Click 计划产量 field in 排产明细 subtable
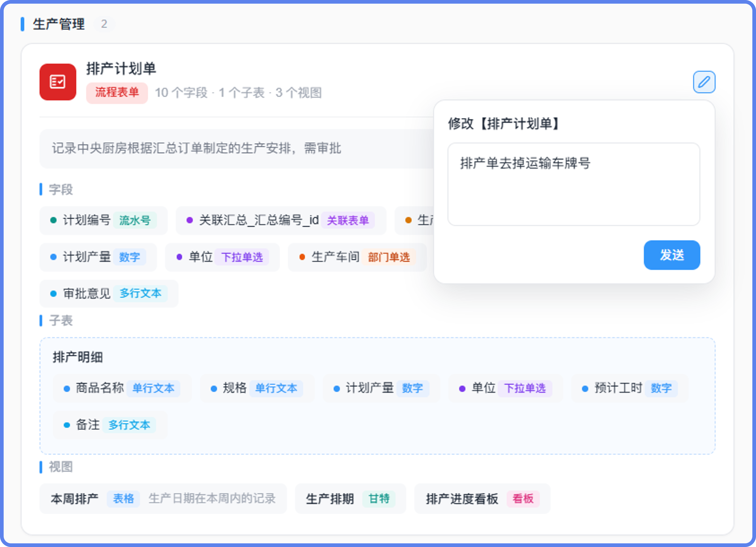The height and width of the screenshot is (547, 756). (381, 388)
